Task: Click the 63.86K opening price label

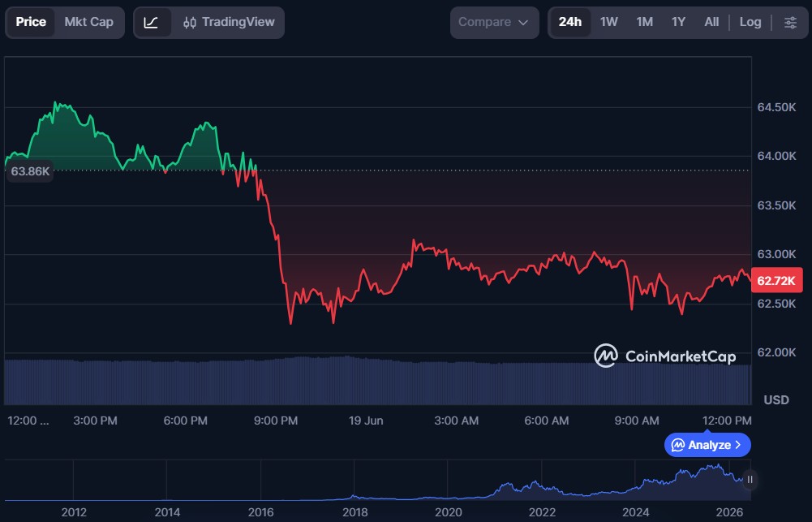Action: pyautogui.click(x=30, y=171)
